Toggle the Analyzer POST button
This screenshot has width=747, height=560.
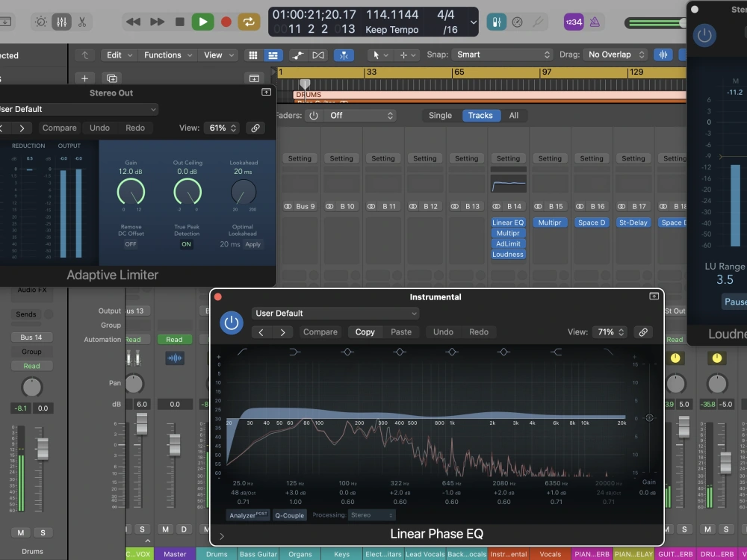248,515
